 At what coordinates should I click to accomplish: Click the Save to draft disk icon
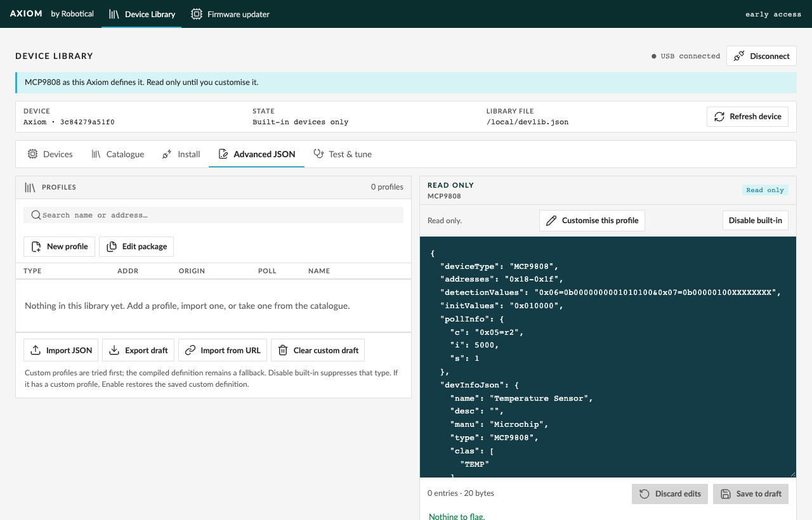click(x=725, y=494)
